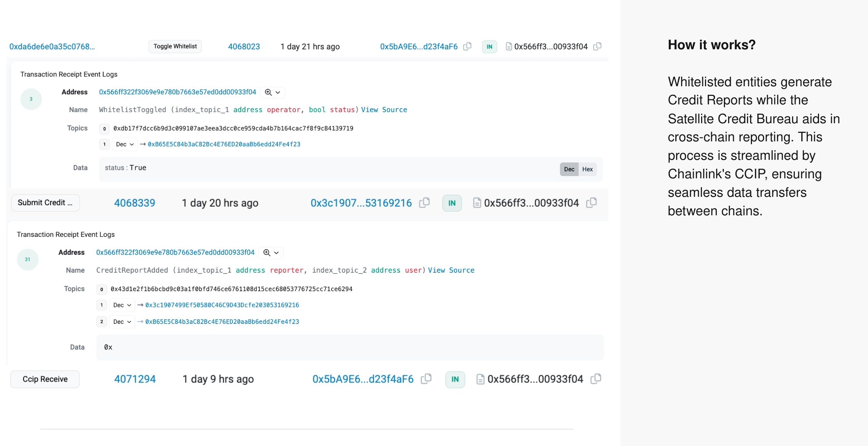Image resolution: width=868 pixels, height=446 pixels.
Task: Select topic 0 hash 0xdb17f7dcc6b9d3c...
Action: coord(233,128)
